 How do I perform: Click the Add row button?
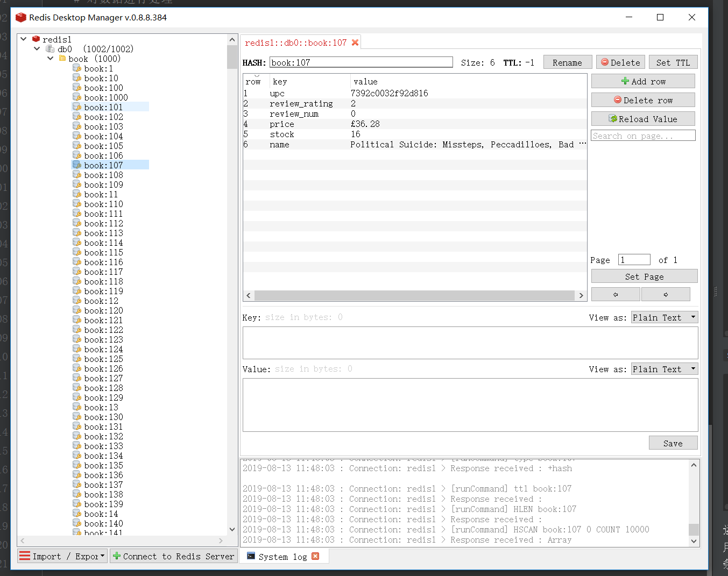click(643, 81)
